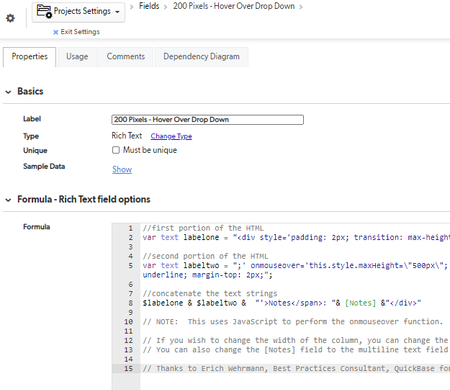Click line number 8 in editor gutter
The height and width of the screenshot is (390, 450).
pyautogui.click(x=130, y=303)
